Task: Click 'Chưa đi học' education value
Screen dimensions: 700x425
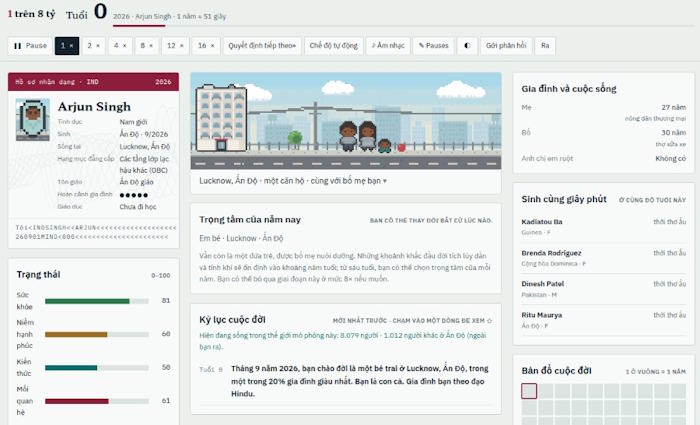Action: 138,207
